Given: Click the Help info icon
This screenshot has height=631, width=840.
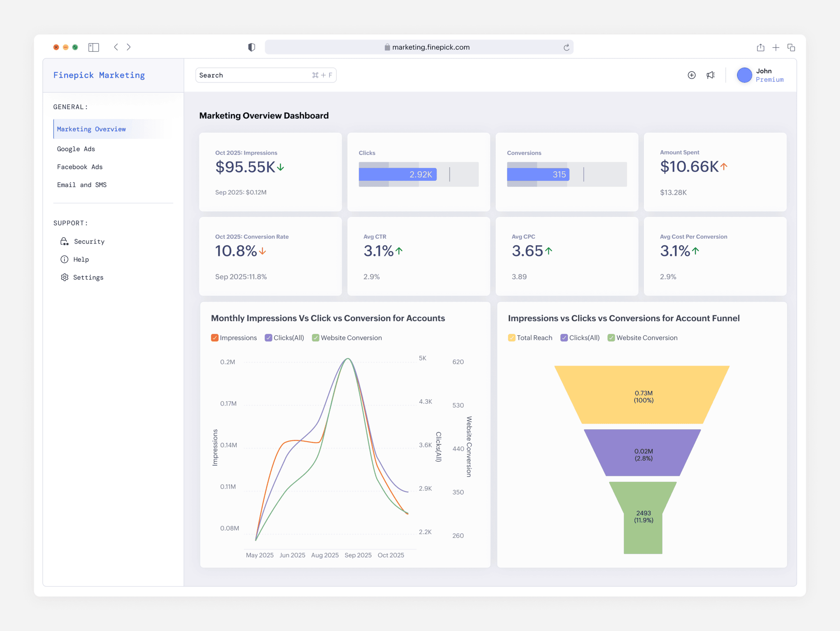Looking at the screenshot, I should click(64, 259).
